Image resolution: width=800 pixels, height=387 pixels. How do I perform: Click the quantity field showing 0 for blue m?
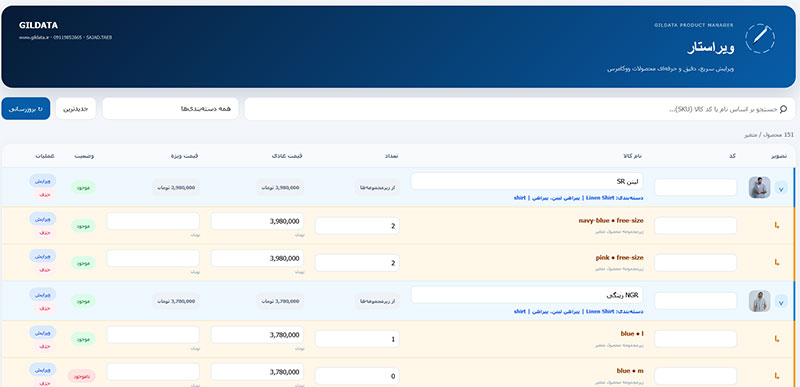(357, 376)
